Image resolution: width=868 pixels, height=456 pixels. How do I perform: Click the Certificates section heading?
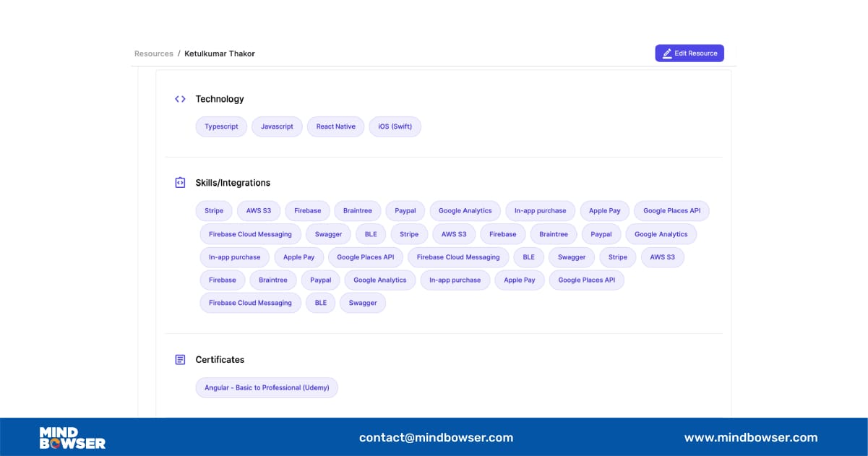220,359
